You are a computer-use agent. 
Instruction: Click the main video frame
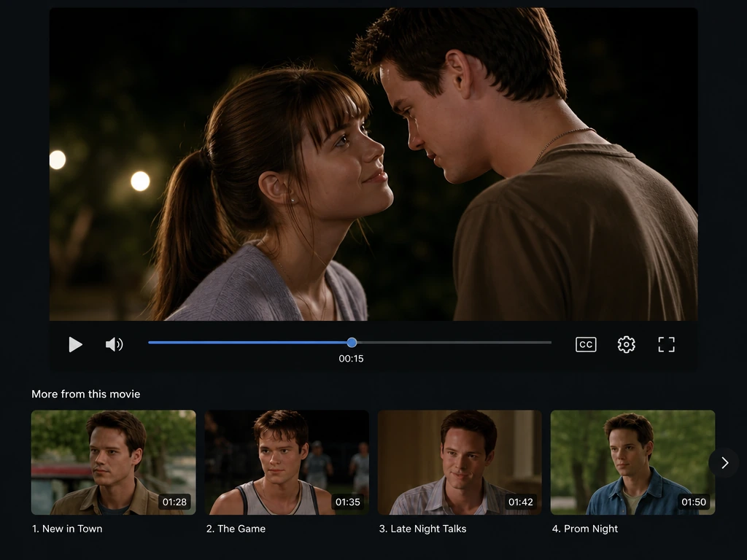pyautogui.click(x=373, y=164)
